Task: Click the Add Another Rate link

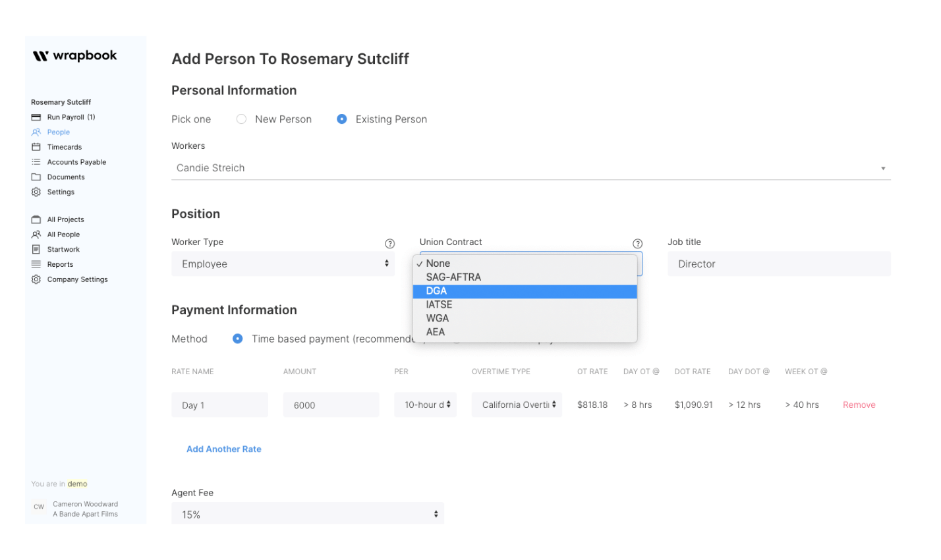Action: pos(223,449)
